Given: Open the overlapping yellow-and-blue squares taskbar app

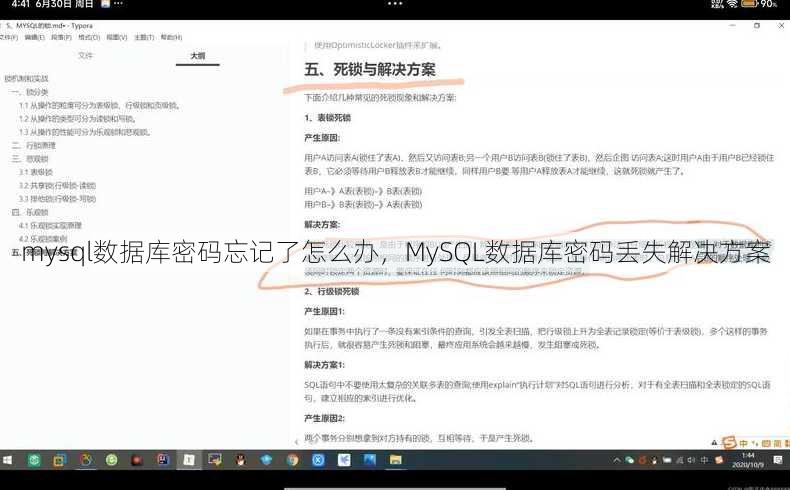Looking at the screenshot, I should (59, 460).
